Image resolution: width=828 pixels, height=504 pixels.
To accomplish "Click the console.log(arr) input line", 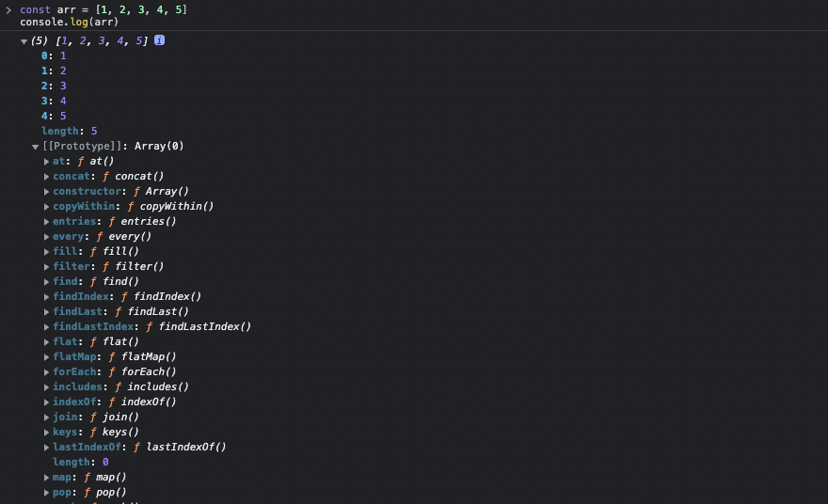I will pyautogui.click(x=69, y=22).
